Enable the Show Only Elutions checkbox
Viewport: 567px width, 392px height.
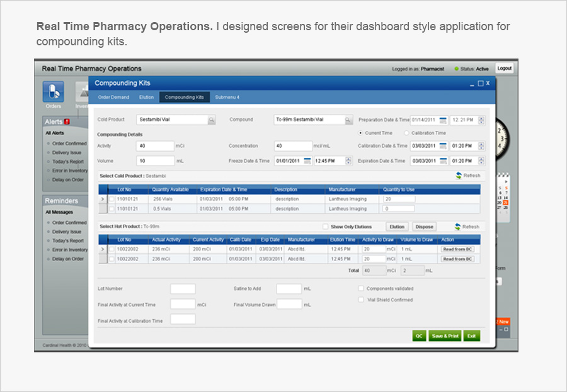pyautogui.click(x=325, y=227)
